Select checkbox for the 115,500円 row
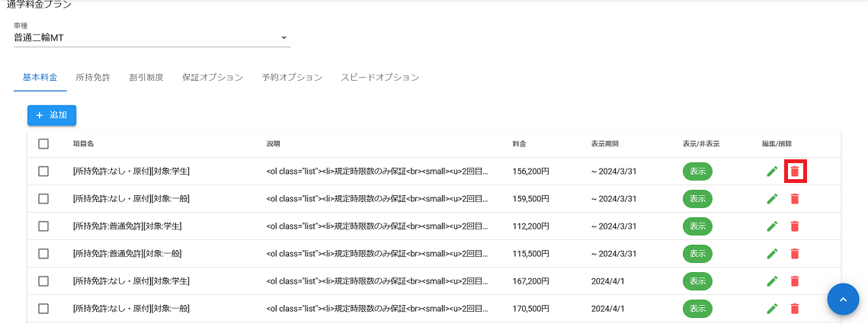 [43, 254]
